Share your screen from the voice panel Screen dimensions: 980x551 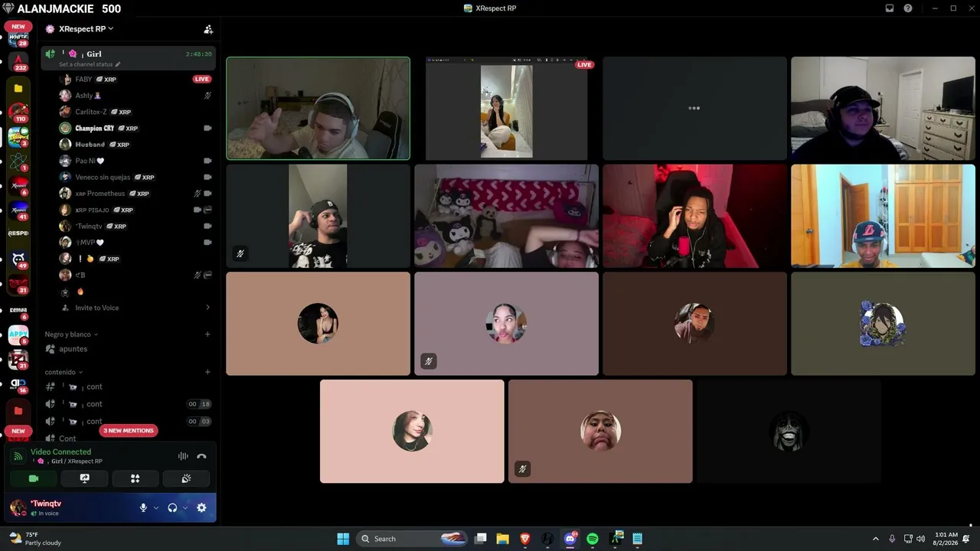[84, 478]
